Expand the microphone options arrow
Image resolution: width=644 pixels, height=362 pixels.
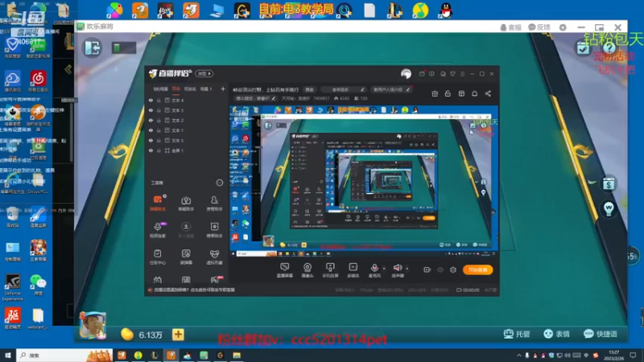pyautogui.click(x=384, y=269)
